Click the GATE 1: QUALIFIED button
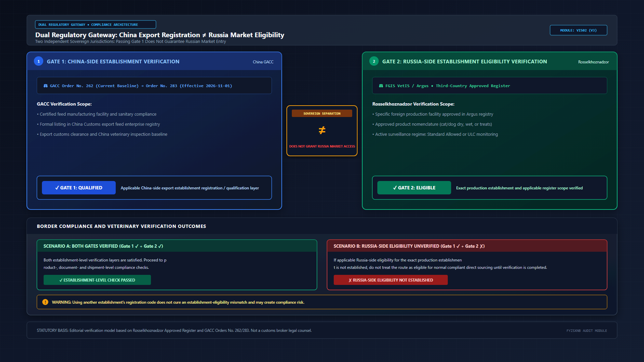Image resolution: width=644 pixels, height=362 pixels. point(79,188)
